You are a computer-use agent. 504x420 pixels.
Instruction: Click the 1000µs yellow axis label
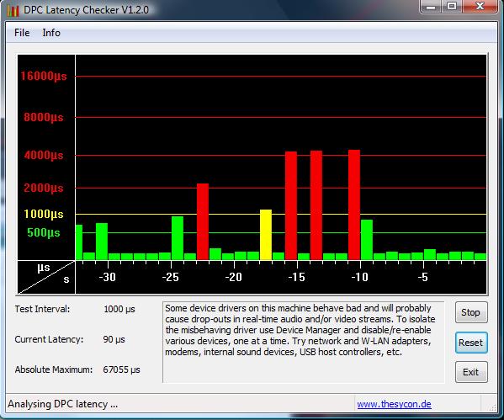[44, 214]
